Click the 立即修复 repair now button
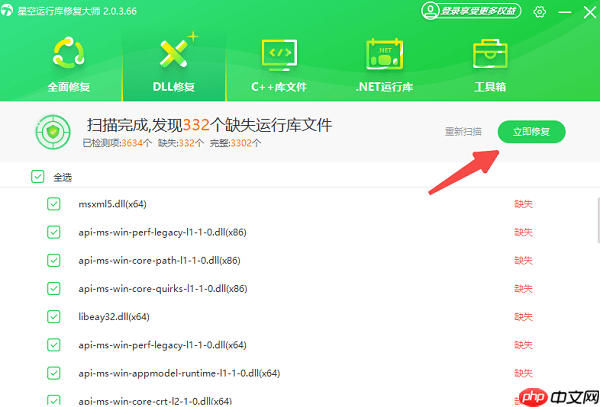Viewport: 600px width, 407px height. tap(532, 132)
